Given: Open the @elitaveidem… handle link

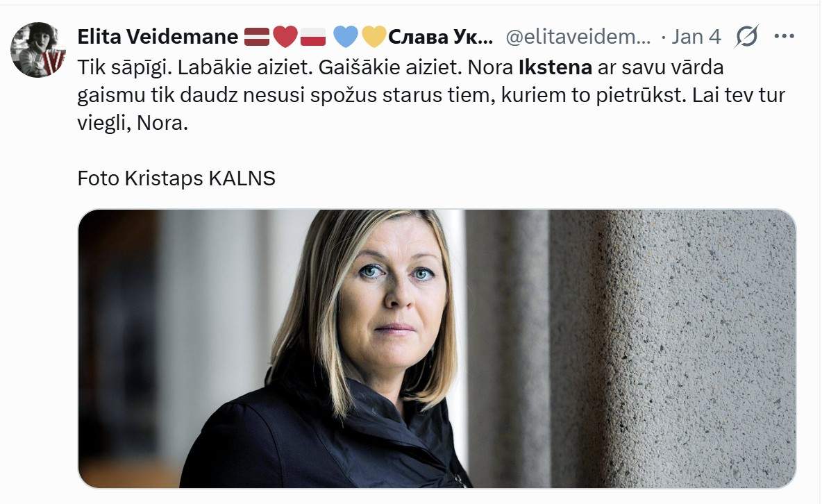Looking at the screenshot, I should click(578, 37).
